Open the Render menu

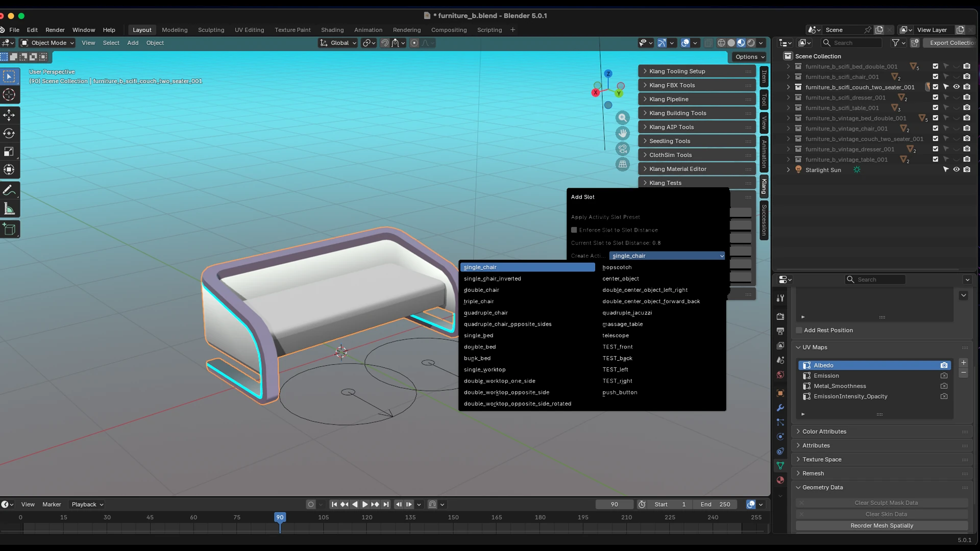[x=55, y=30]
